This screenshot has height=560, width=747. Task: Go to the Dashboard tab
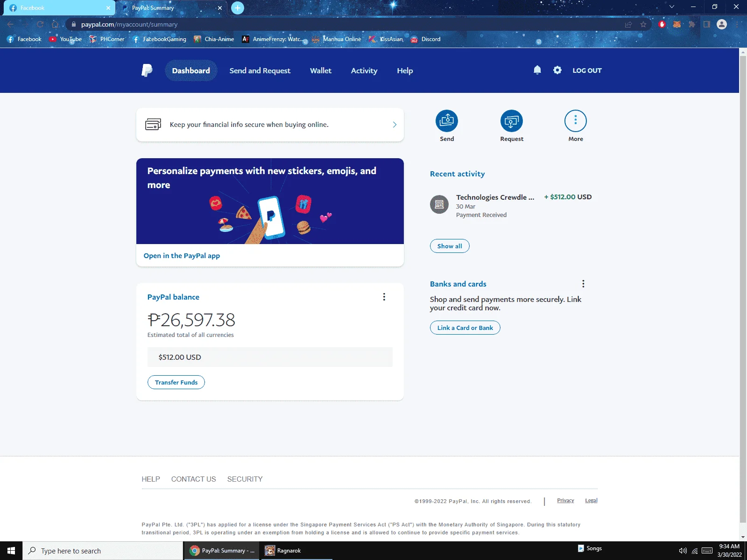[191, 70]
